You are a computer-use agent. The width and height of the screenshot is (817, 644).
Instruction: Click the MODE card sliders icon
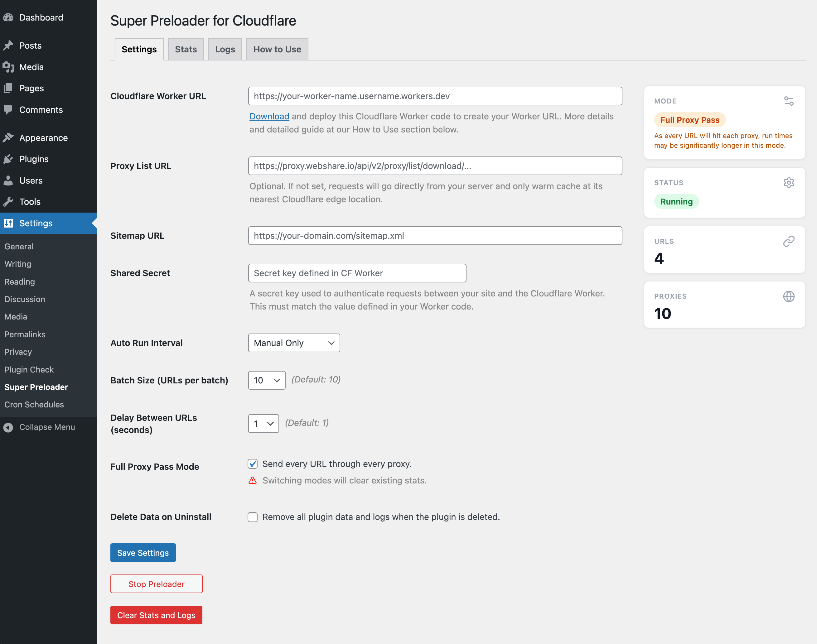(788, 101)
